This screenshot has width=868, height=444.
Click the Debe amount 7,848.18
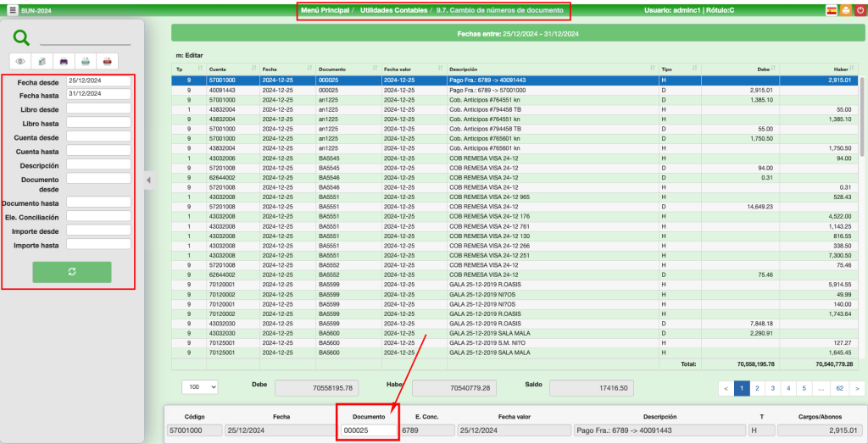coord(762,324)
